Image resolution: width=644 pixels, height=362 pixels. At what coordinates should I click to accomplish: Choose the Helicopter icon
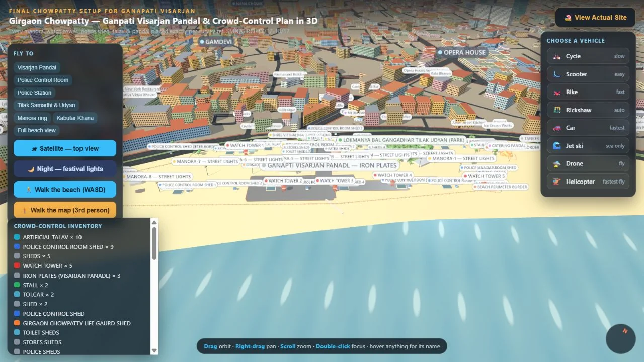(556, 182)
